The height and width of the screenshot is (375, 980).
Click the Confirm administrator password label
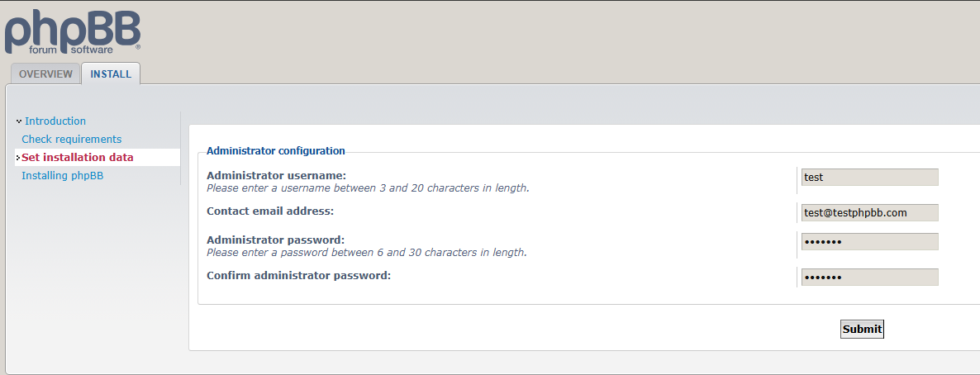[x=298, y=275]
